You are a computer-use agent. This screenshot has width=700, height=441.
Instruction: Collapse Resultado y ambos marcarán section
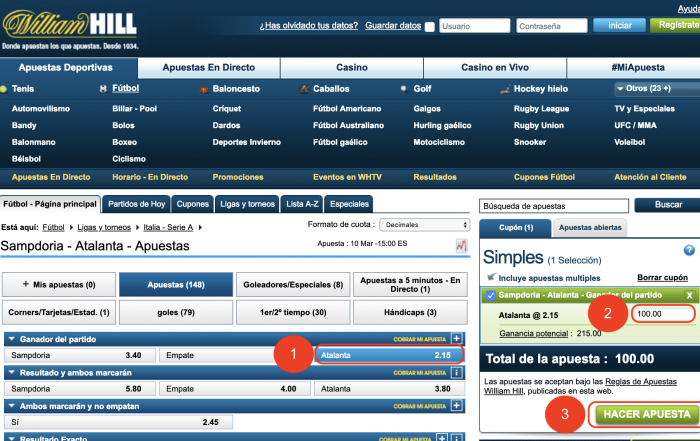point(12,372)
